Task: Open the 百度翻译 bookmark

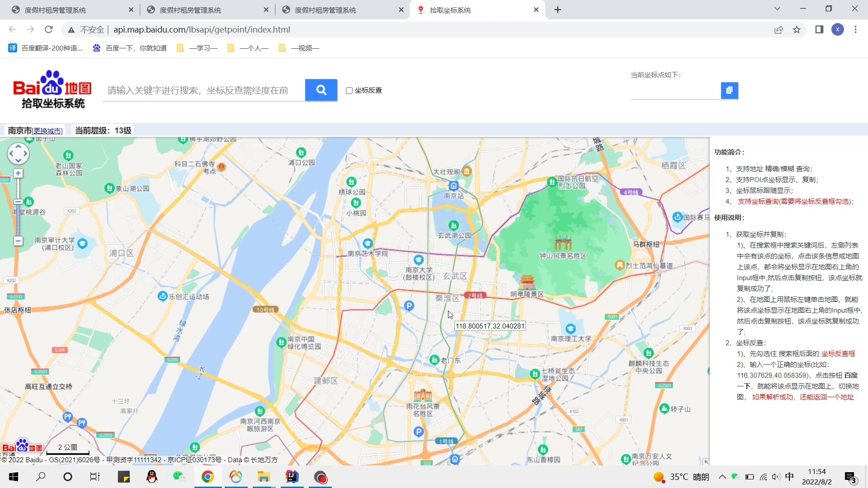Action: 46,48
